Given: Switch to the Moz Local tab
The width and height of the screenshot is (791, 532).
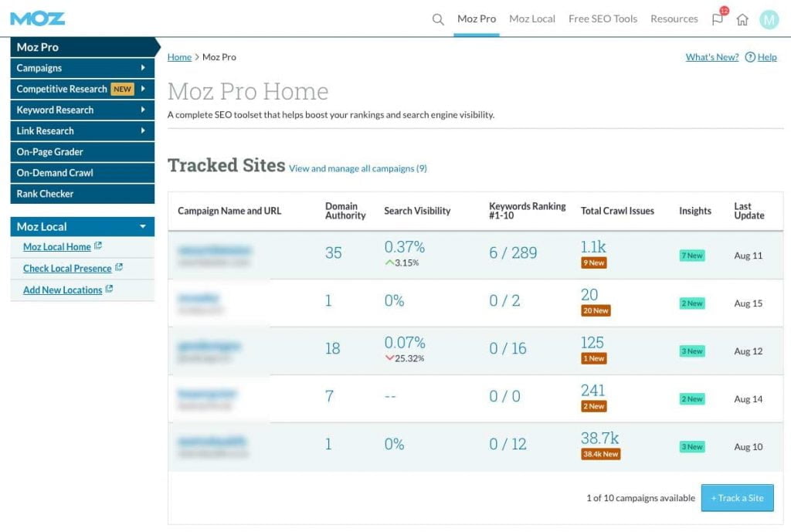Looking at the screenshot, I should tap(531, 19).
